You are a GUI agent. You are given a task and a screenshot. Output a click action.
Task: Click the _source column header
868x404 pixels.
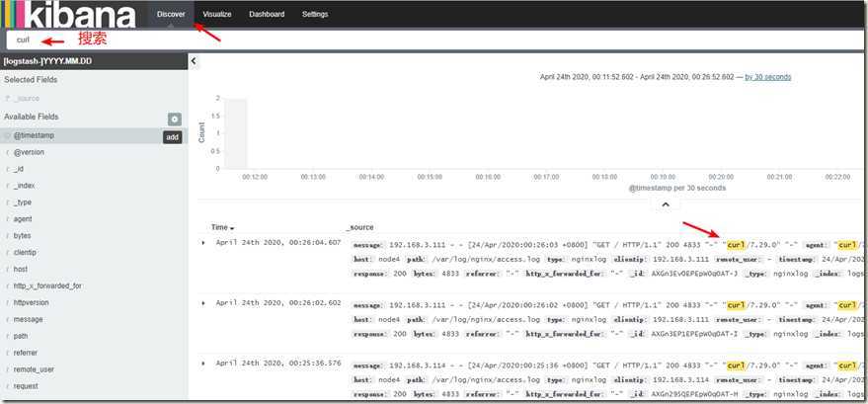pyautogui.click(x=359, y=227)
